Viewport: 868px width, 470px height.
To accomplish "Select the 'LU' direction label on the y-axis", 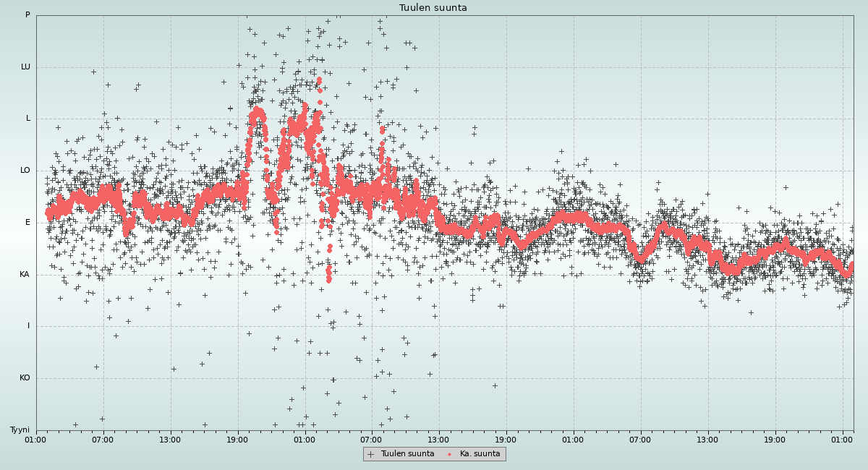I will pos(25,67).
